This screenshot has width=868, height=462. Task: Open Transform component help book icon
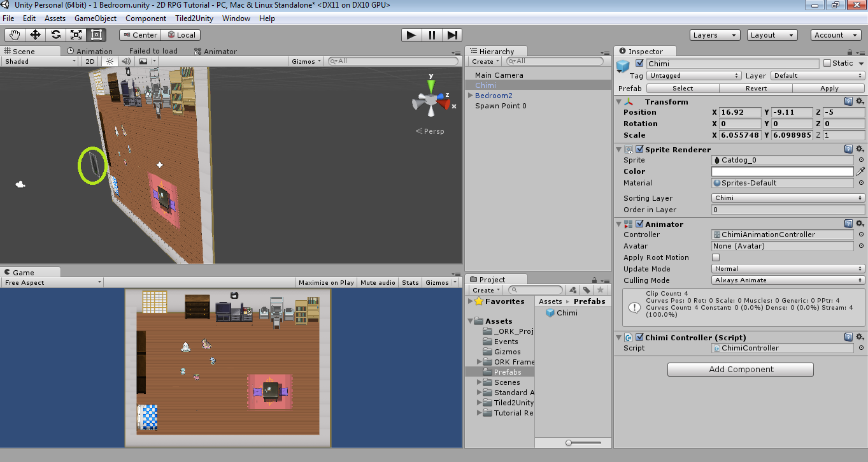848,101
